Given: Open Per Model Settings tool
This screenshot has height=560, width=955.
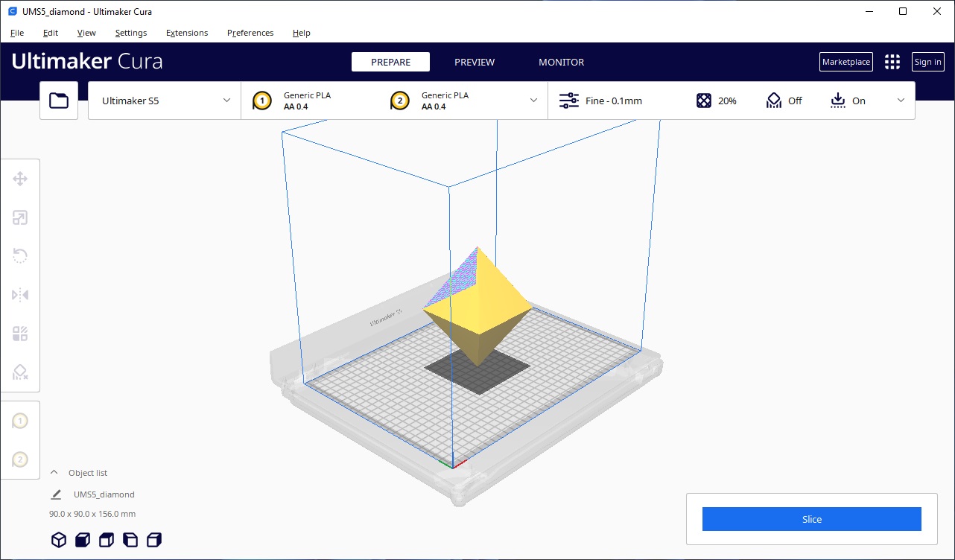Looking at the screenshot, I should coord(20,334).
